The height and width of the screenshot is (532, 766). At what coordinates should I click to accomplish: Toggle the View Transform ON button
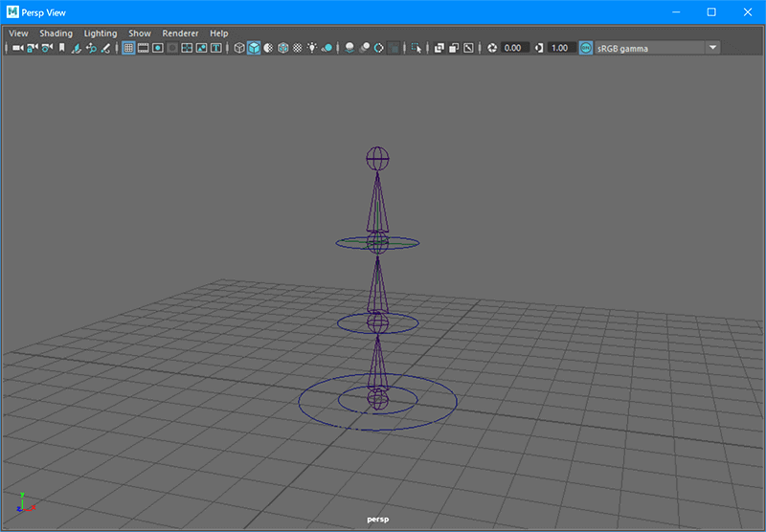[x=586, y=48]
